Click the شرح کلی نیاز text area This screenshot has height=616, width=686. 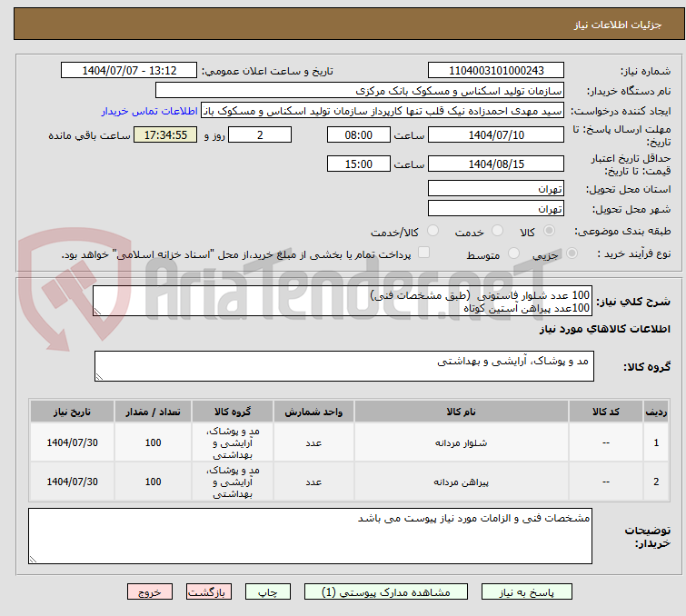click(x=343, y=301)
